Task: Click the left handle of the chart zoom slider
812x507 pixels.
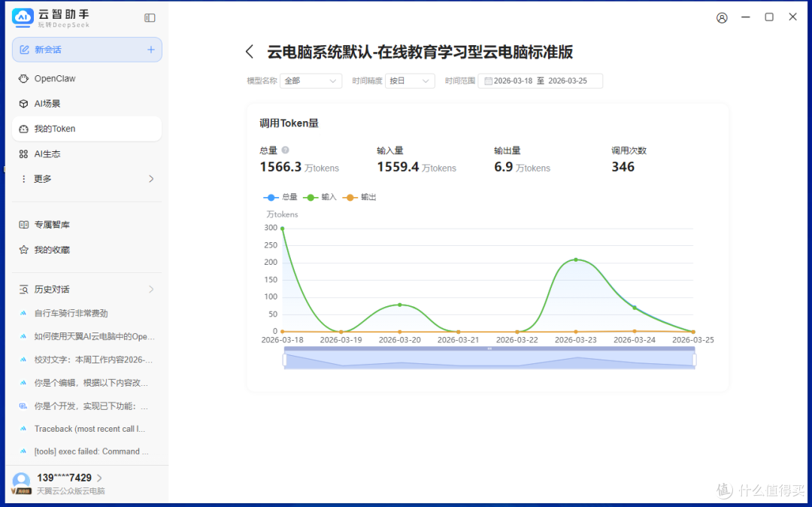Action: [284, 360]
